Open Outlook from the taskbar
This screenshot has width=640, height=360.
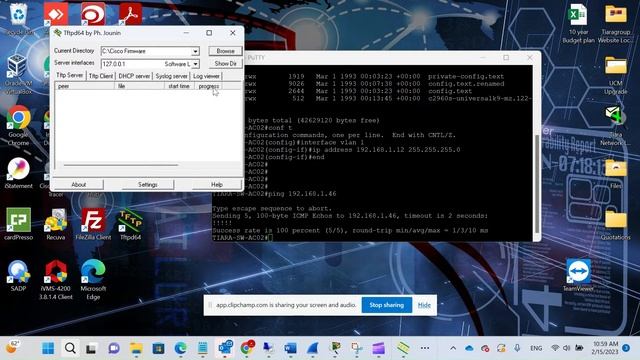(224, 348)
